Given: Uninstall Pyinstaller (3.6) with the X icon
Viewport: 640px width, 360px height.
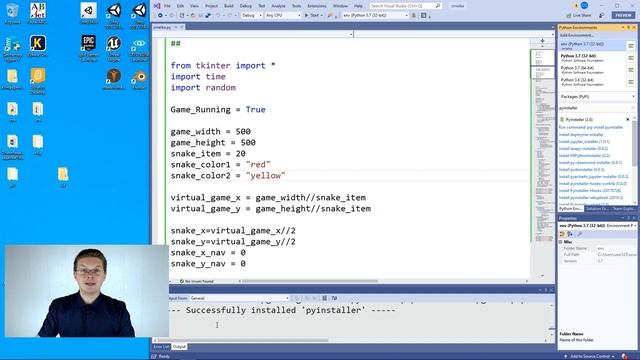Looking at the screenshot, I should [x=628, y=119].
